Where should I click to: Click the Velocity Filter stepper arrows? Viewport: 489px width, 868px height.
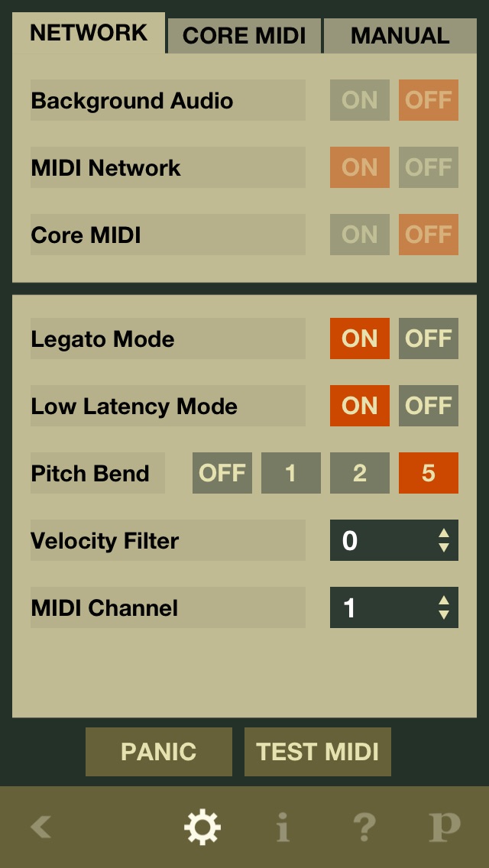444,540
